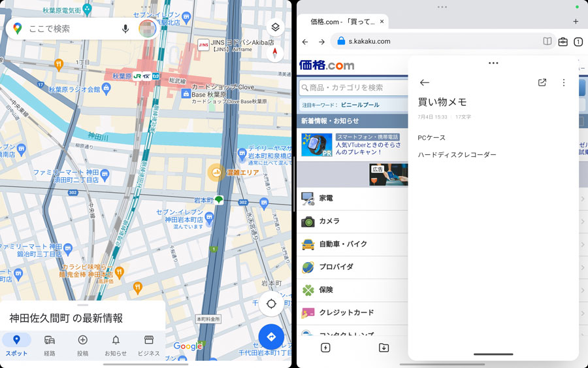
Task: Tap the smartwatch PR thumbnail image
Action: tap(316, 144)
